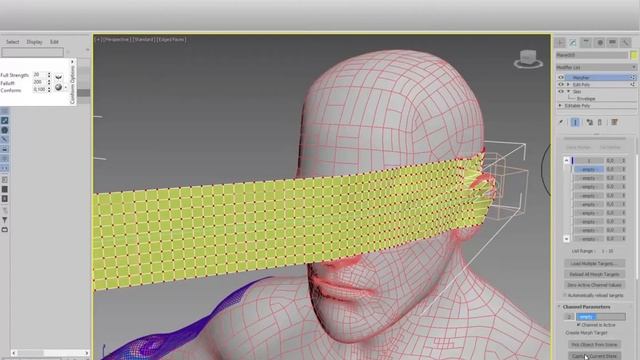
Task: Click Configure Modifier Sets icon under stack
Action: (x=614, y=122)
